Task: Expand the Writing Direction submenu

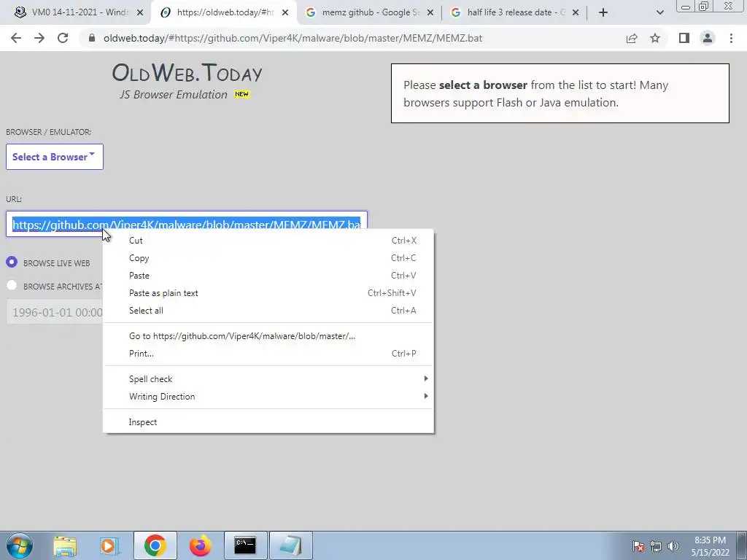Action: click(268, 396)
